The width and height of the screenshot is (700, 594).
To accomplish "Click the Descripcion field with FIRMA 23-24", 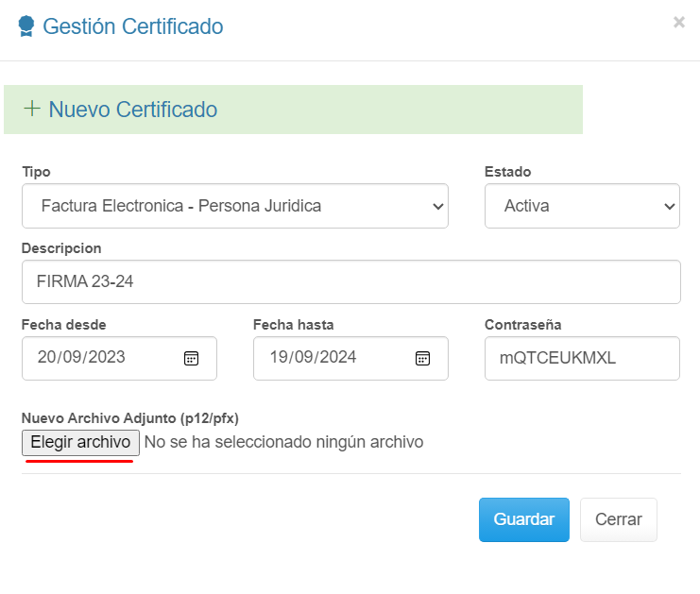I will 350,281.
